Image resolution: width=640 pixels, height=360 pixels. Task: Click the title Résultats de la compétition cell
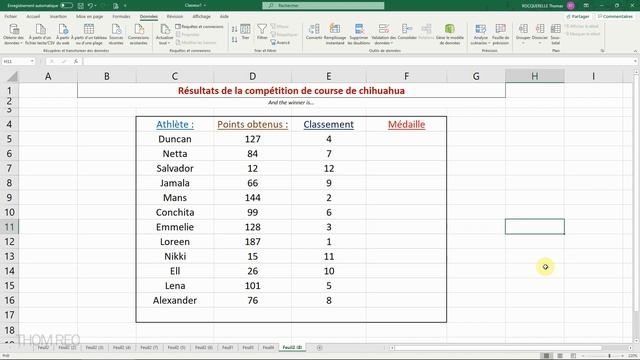pos(291,91)
